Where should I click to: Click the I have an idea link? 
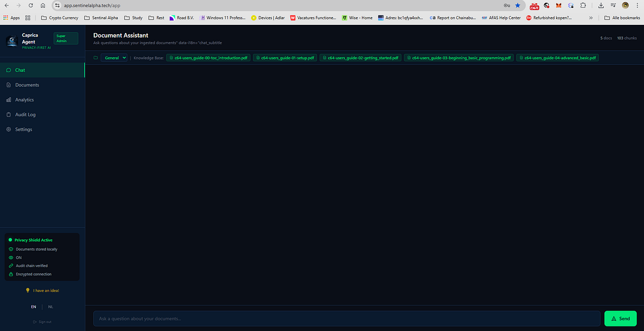click(46, 290)
